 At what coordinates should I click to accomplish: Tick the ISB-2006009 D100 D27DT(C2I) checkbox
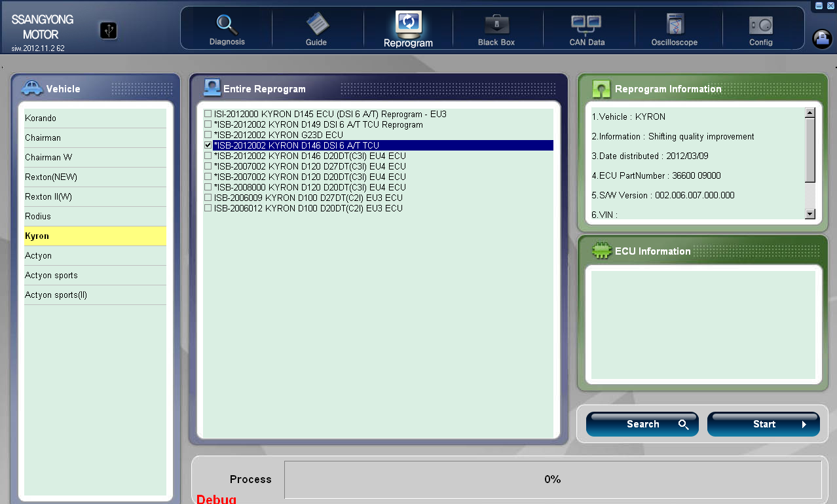pyautogui.click(x=208, y=198)
